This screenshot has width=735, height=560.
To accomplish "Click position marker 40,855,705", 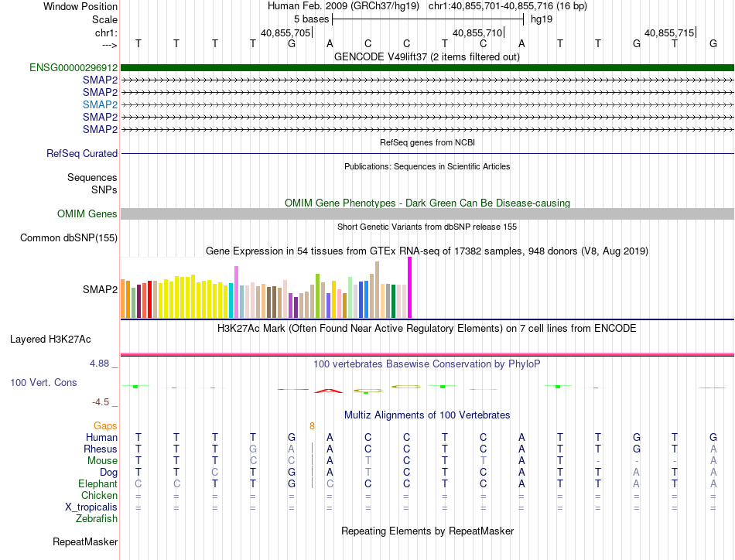I will pyautogui.click(x=286, y=32).
